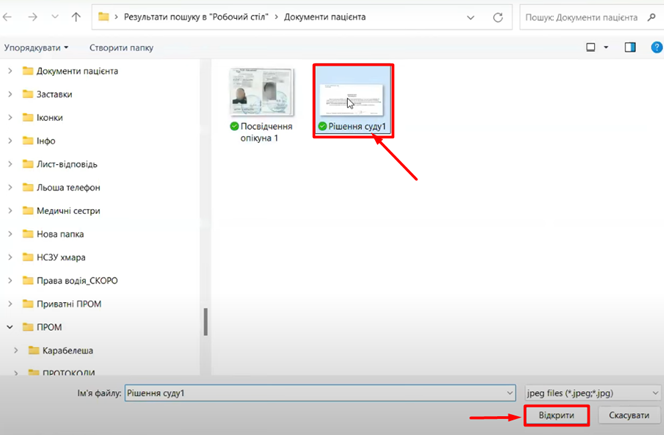Refresh the folder view
Image resolution: width=664 pixels, height=435 pixels.
coord(498,17)
